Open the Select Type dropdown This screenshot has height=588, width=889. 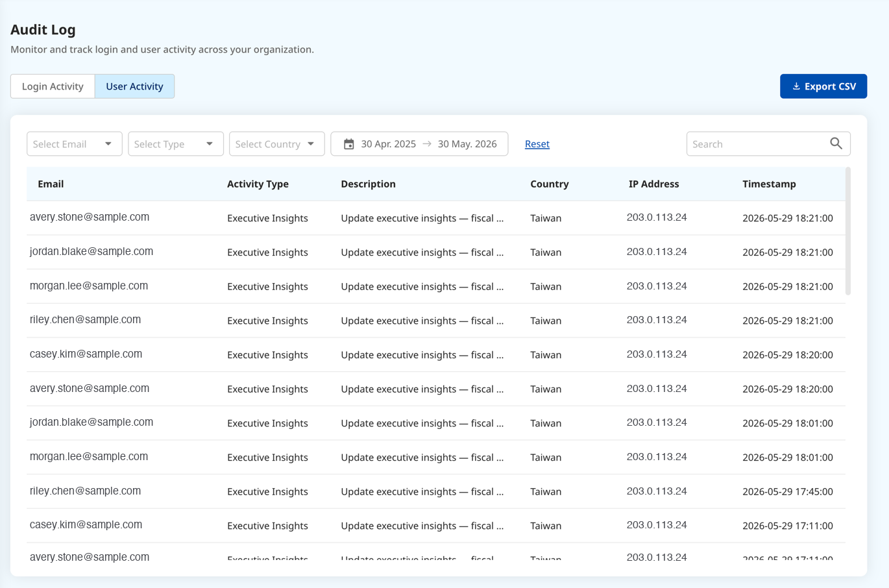(176, 144)
